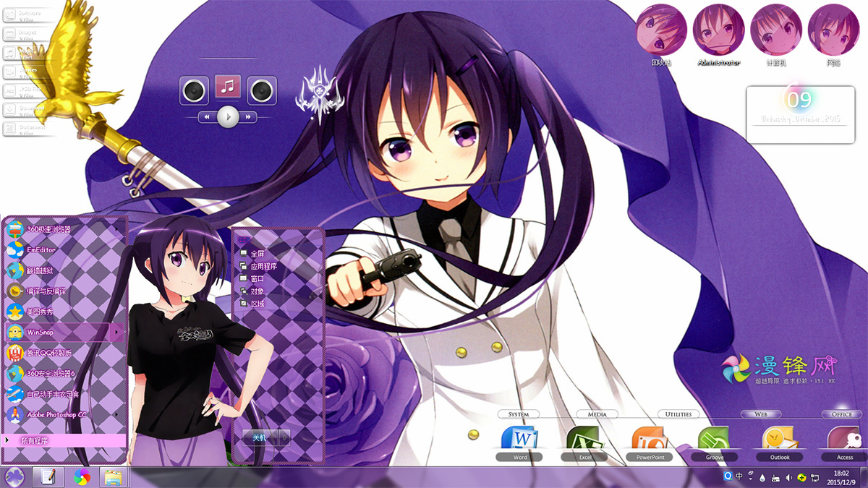
Task: Choose 应用程序 capture in WinSnap jump list
Action: pos(258,266)
